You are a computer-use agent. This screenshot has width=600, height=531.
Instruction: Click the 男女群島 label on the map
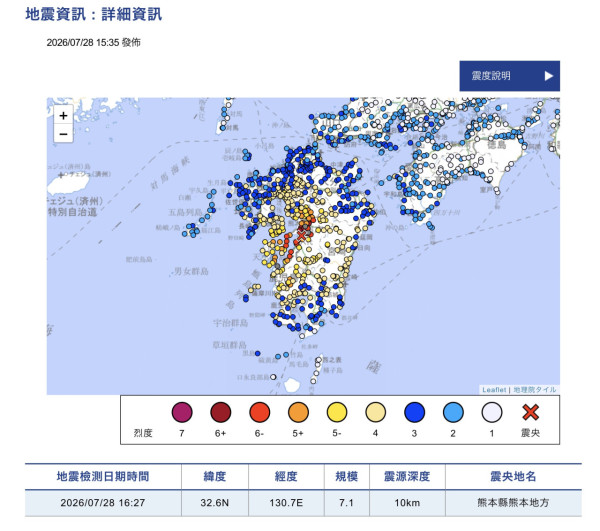pos(191,271)
